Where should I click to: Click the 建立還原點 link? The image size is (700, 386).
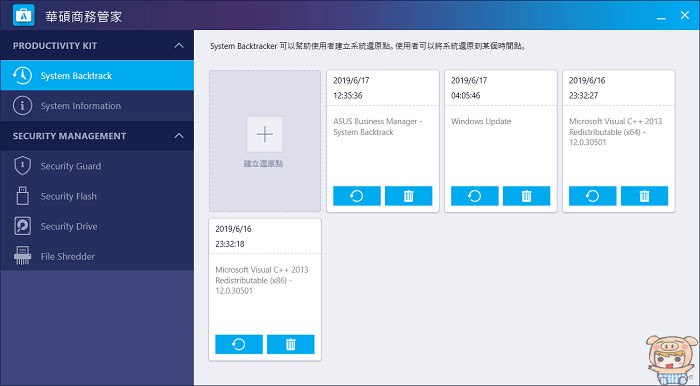(x=263, y=164)
